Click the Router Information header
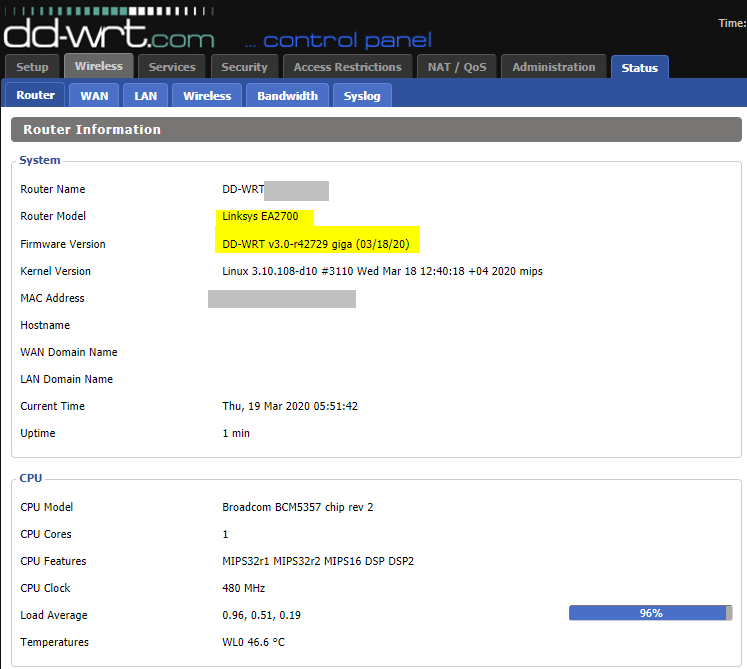747x669 pixels. point(376,129)
